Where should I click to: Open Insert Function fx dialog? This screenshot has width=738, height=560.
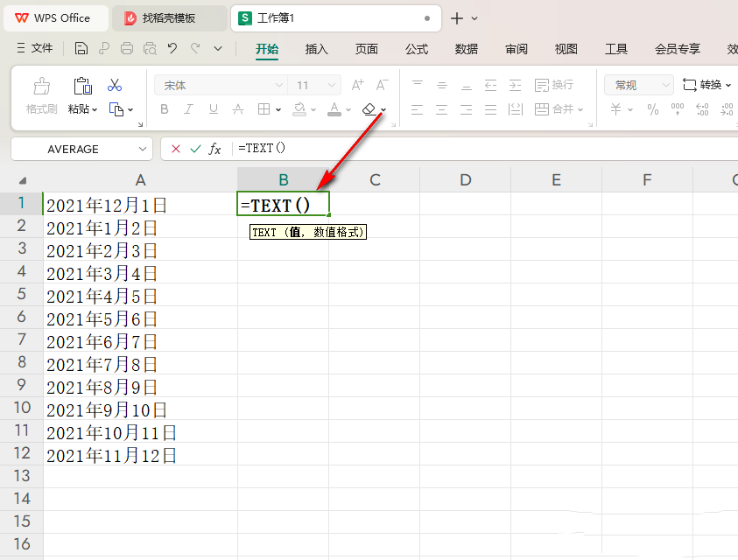point(215,149)
